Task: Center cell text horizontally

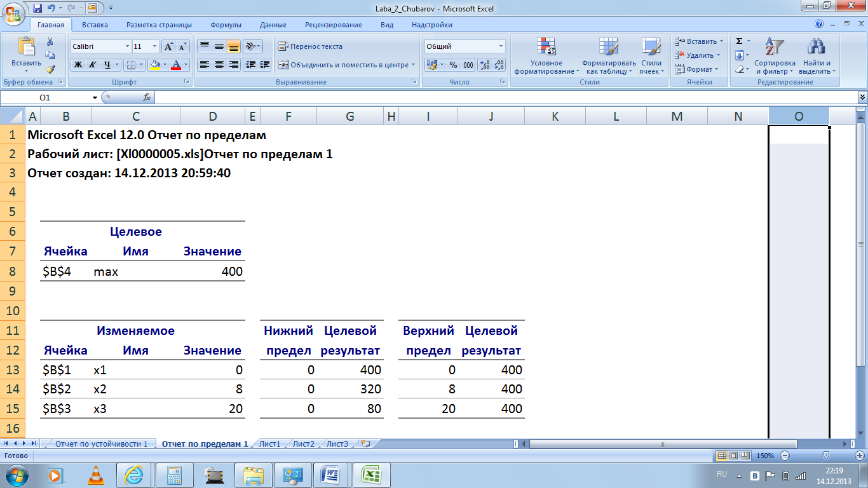Action: (x=219, y=65)
